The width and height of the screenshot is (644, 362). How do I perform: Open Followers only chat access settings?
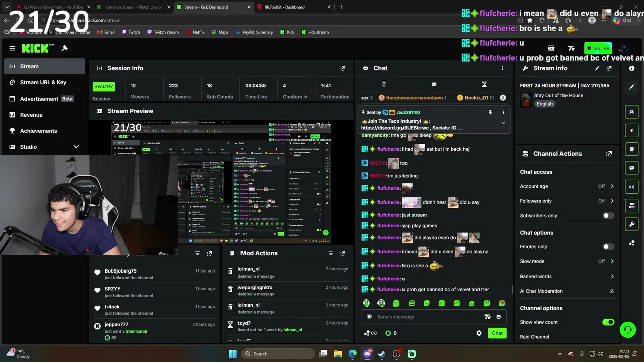[x=567, y=201]
